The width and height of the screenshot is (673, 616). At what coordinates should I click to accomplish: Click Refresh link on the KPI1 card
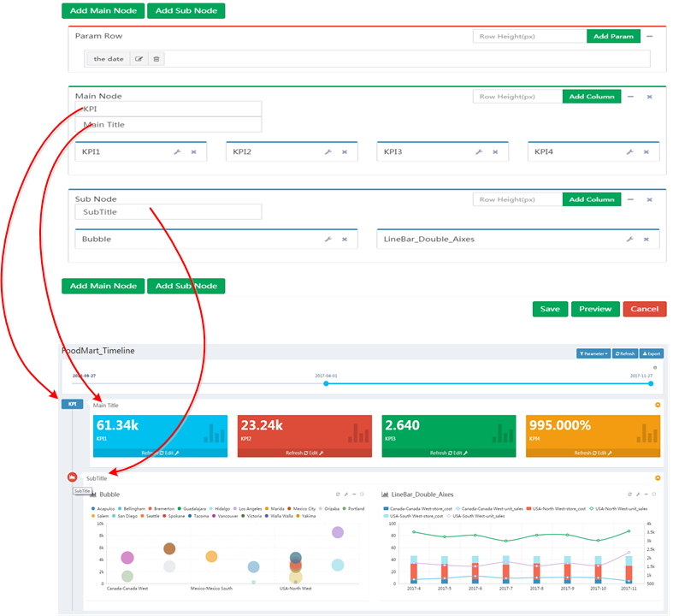[151, 453]
